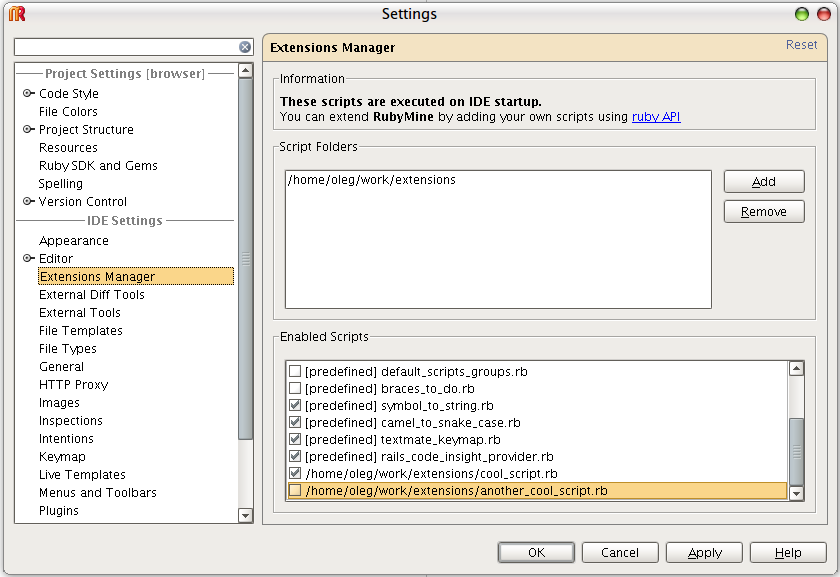Close the Settings dialog with red button
The height and width of the screenshot is (577, 840).
pyautogui.click(x=823, y=14)
